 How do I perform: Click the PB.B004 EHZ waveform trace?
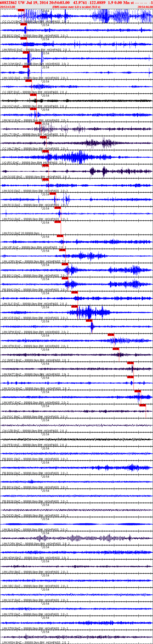76,468
